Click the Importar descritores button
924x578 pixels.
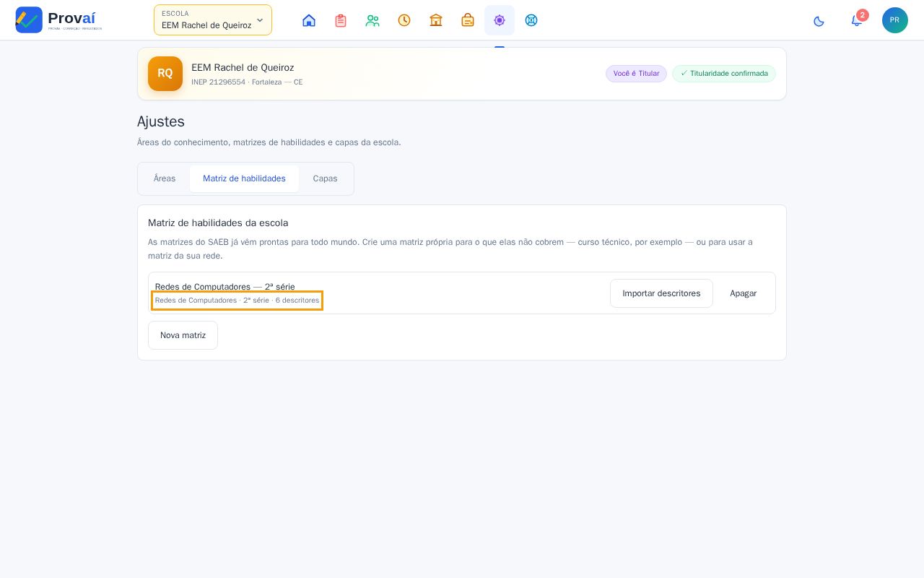pyautogui.click(x=661, y=293)
